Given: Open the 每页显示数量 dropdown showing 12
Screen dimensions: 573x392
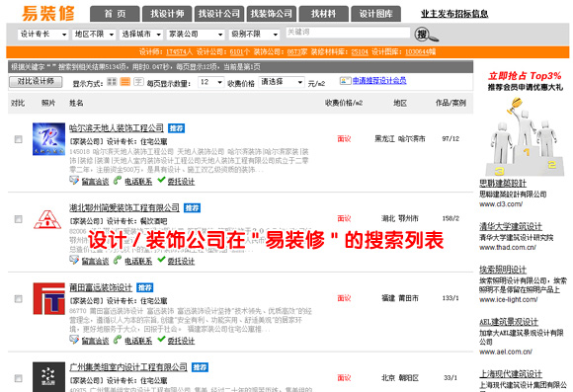Looking at the screenshot, I should 210,82.
